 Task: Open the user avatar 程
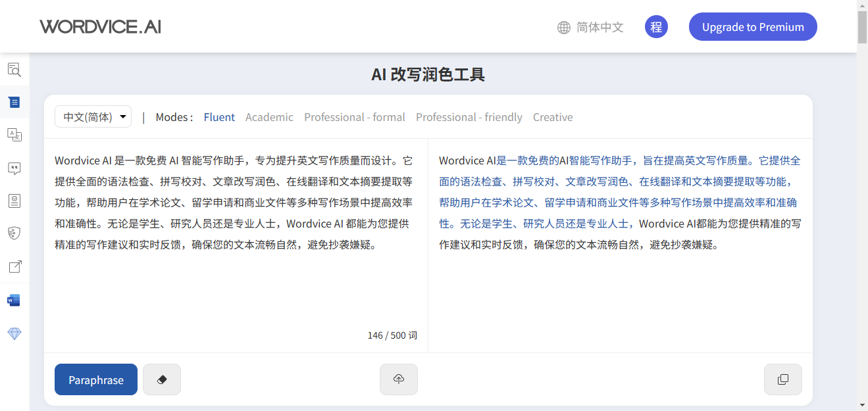click(x=656, y=27)
